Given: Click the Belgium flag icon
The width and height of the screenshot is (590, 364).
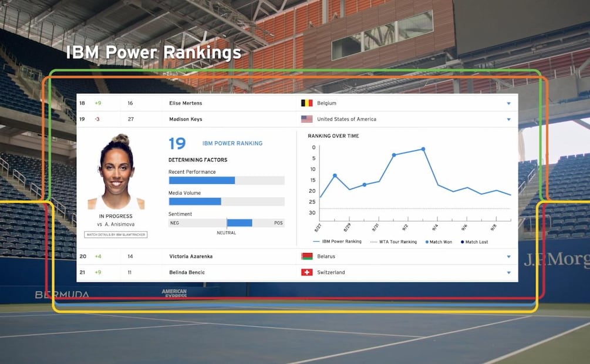Looking at the screenshot, I should (x=306, y=103).
